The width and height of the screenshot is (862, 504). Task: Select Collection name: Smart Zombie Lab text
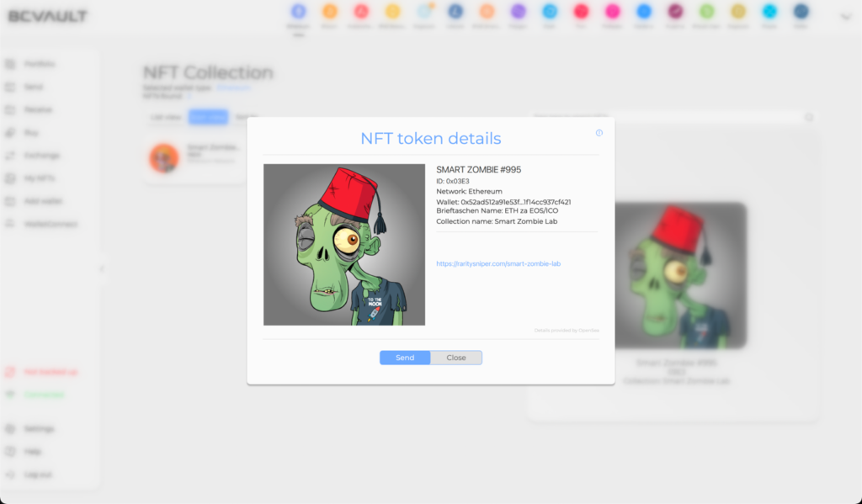pos(497,221)
